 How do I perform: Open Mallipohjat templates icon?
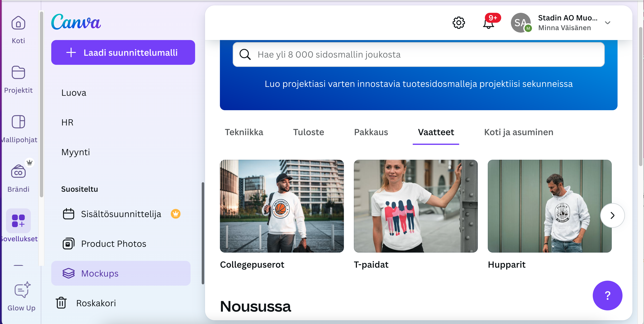(18, 122)
